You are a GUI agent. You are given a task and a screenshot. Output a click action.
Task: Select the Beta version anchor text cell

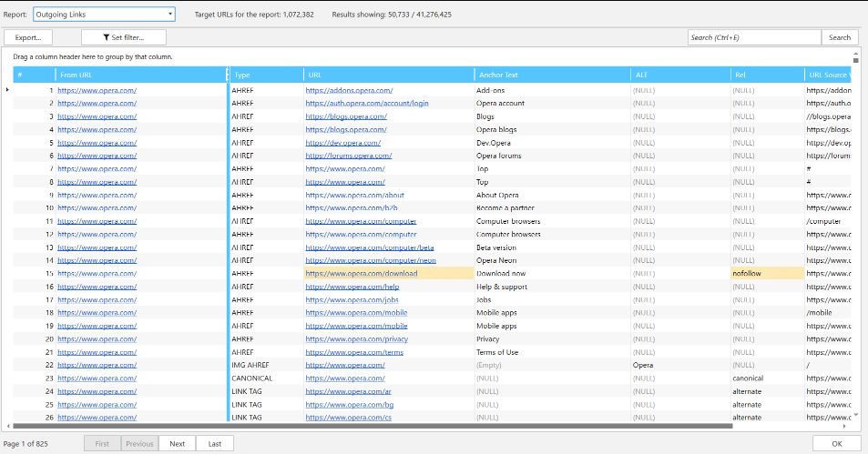[x=553, y=247]
